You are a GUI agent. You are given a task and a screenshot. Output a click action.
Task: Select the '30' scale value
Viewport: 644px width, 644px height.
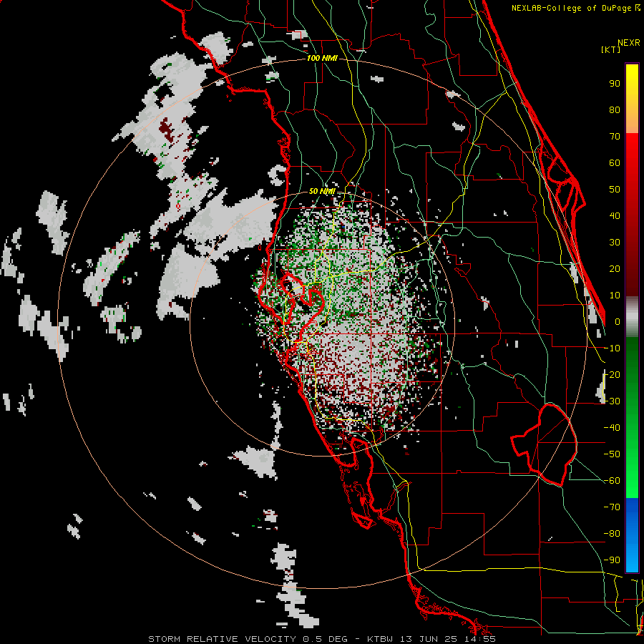(615, 243)
